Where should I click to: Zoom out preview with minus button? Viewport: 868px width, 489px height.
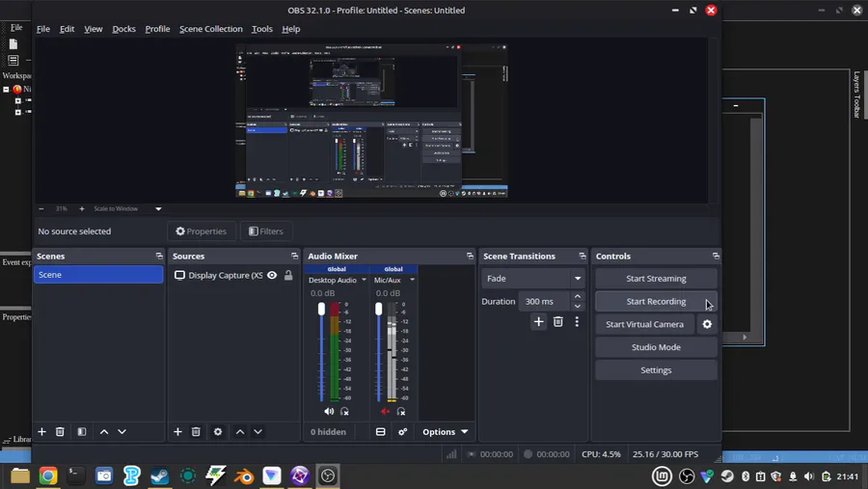pyautogui.click(x=41, y=208)
